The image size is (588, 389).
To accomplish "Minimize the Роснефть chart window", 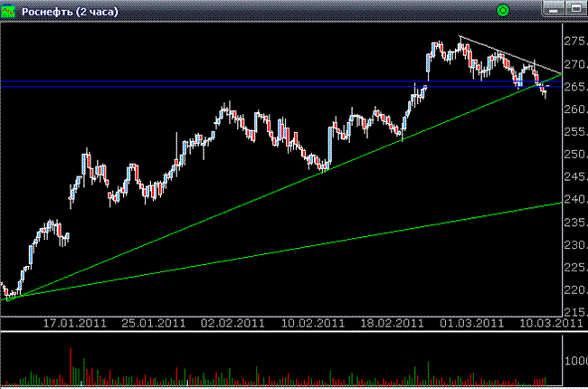I will click(x=554, y=9).
